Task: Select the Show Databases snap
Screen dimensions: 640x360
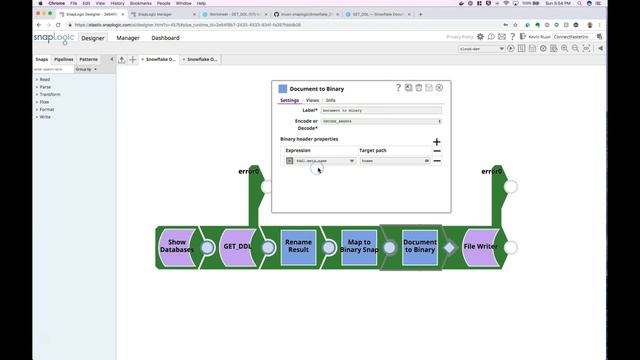Action: [x=177, y=247]
